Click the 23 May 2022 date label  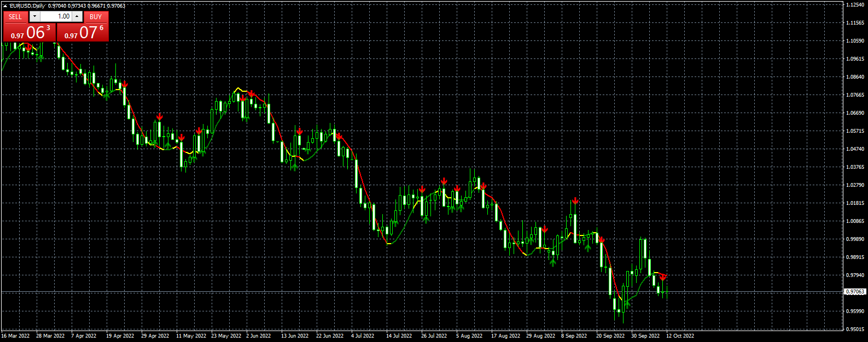(226, 336)
